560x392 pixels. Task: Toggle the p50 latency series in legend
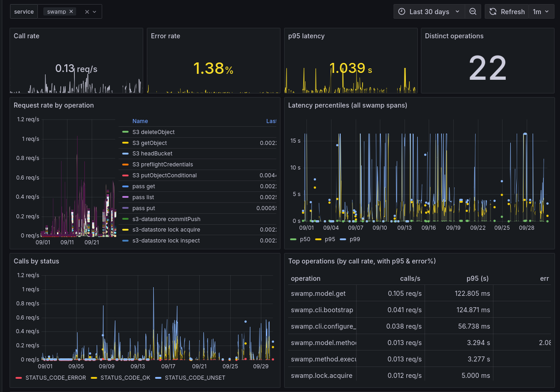point(305,239)
